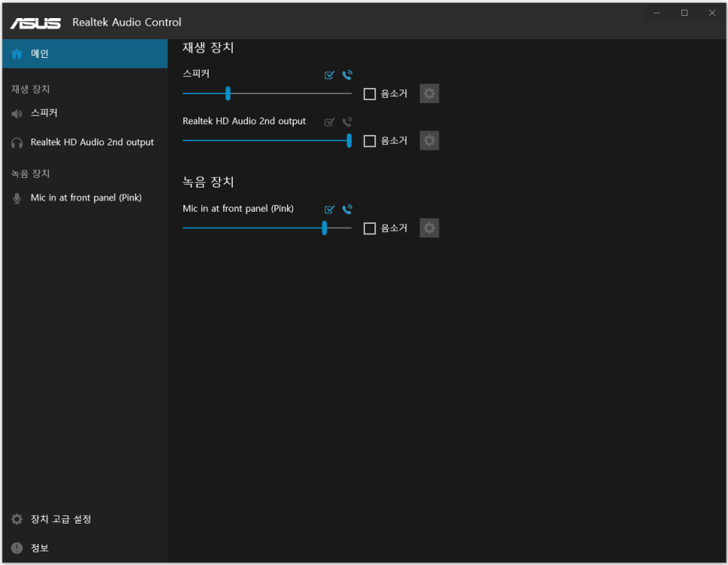Open the 정보 info page
728x565 pixels.
39,548
